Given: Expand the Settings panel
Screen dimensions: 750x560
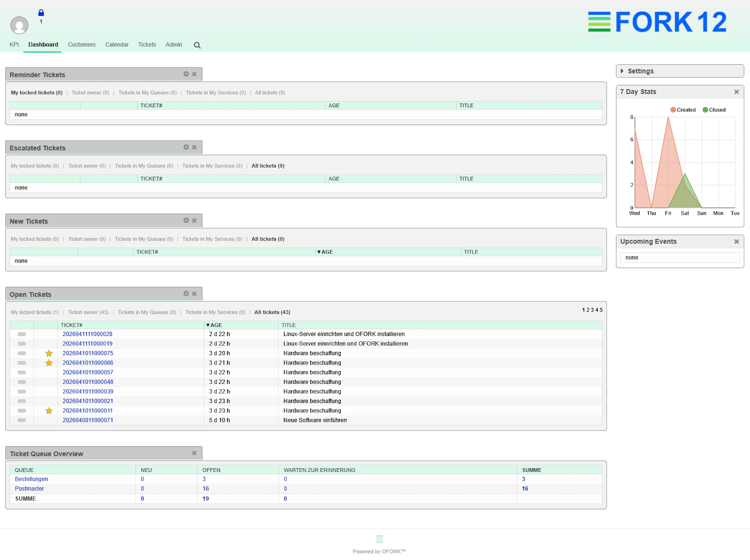Looking at the screenshot, I should (x=680, y=71).
